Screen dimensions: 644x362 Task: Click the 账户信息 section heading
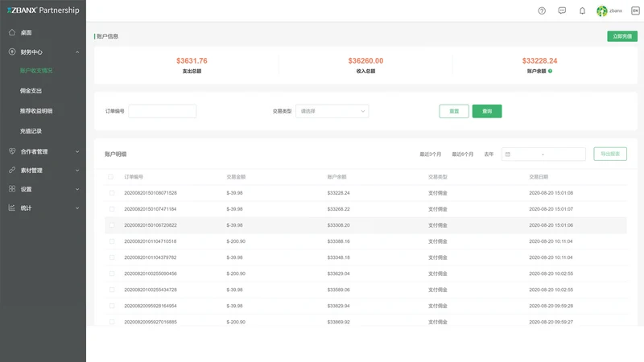click(107, 36)
